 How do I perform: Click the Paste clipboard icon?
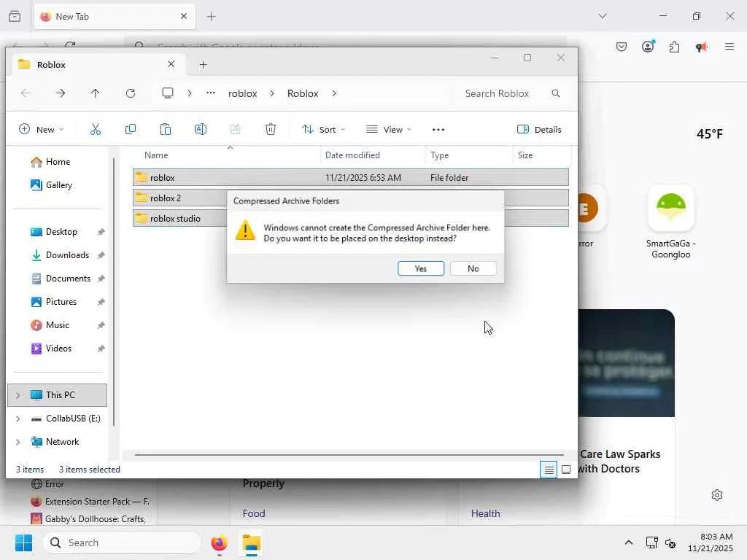pyautogui.click(x=166, y=130)
